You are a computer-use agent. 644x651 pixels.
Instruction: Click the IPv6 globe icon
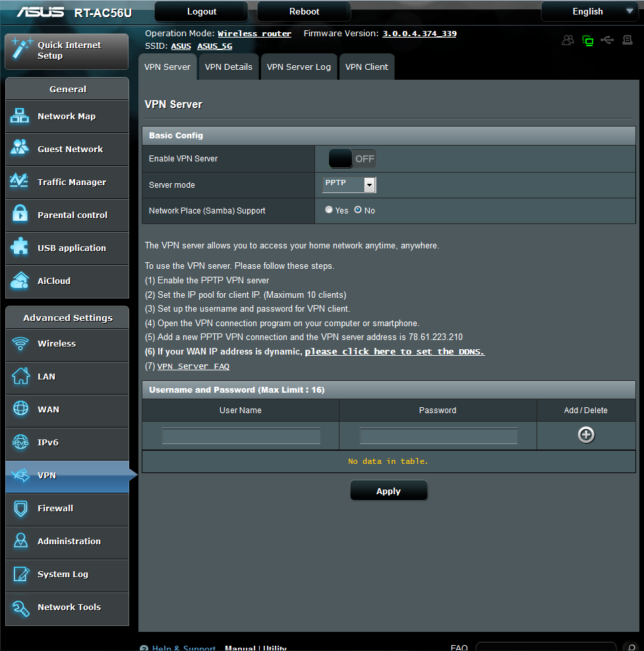[x=20, y=442]
